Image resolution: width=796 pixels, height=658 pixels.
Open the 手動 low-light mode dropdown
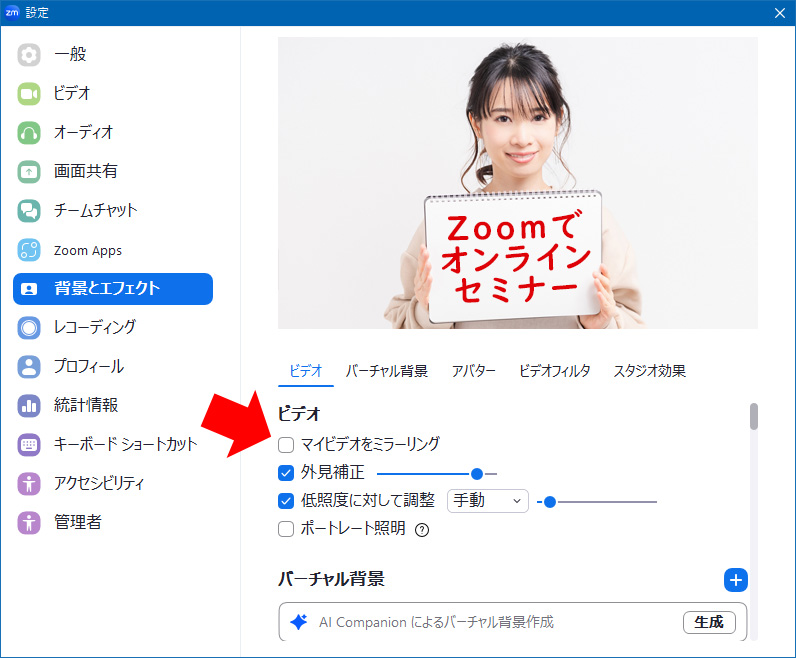point(487,501)
